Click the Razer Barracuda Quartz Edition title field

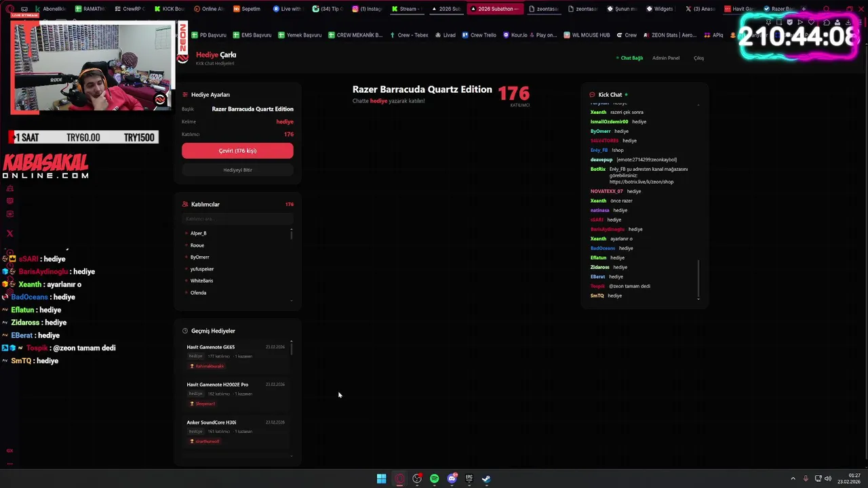click(x=252, y=109)
